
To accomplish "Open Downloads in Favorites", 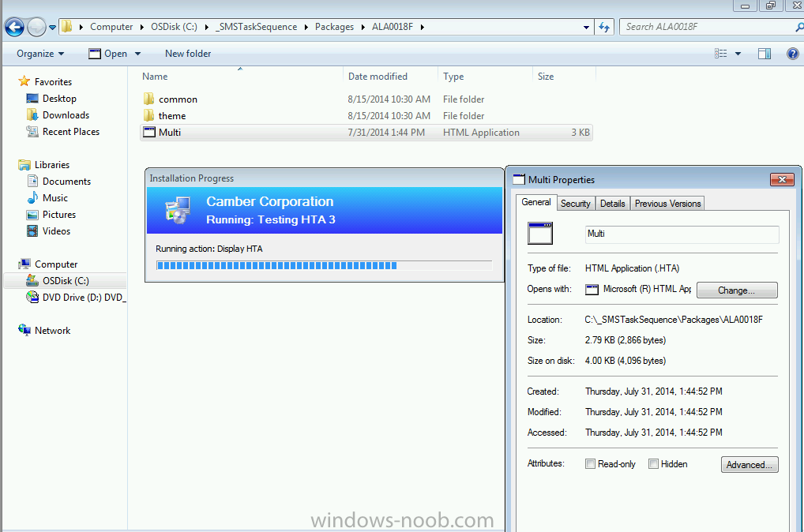I will point(66,114).
